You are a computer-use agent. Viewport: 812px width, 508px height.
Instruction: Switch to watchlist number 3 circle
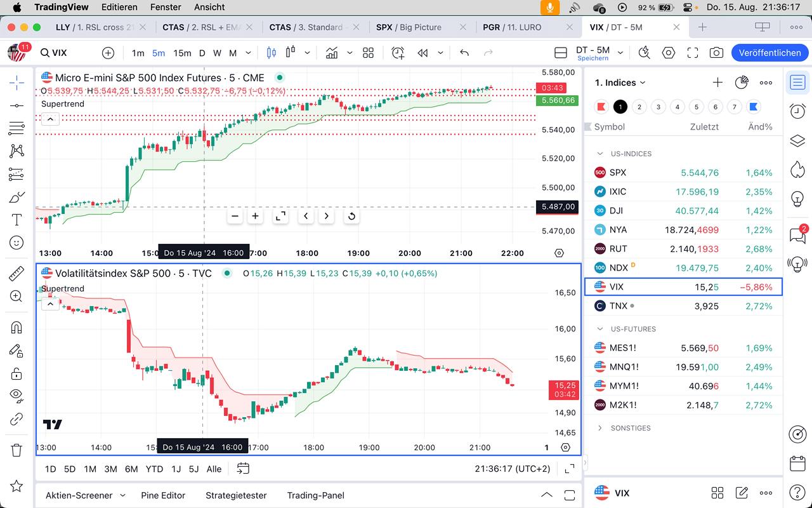click(x=658, y=107)
